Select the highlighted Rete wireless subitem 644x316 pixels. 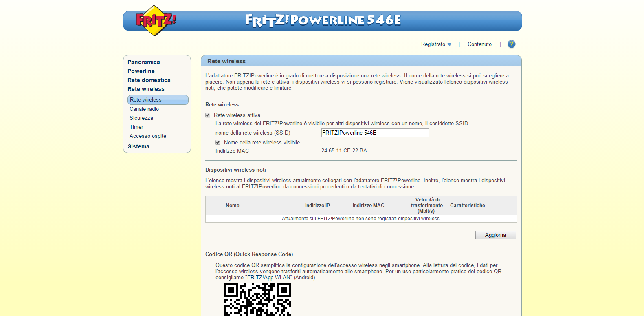pos(146,100)
